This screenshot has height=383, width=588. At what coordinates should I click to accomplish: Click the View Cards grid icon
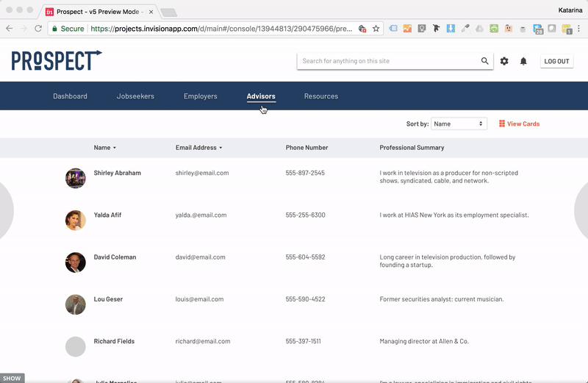[502, 124]
